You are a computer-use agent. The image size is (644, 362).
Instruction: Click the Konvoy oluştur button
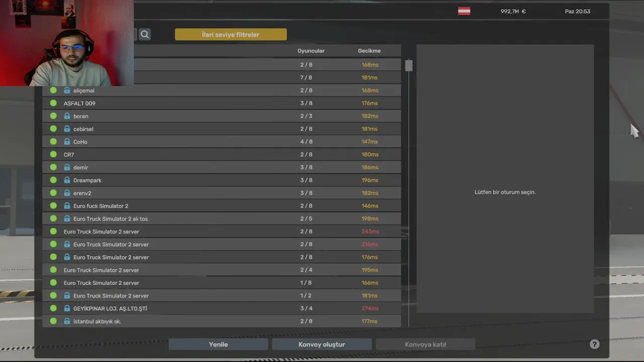pos(321,344)
